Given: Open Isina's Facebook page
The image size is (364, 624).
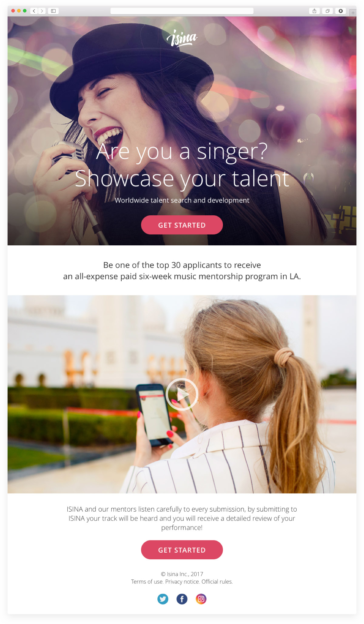Looking at the screenshot, I should point(182,599).
